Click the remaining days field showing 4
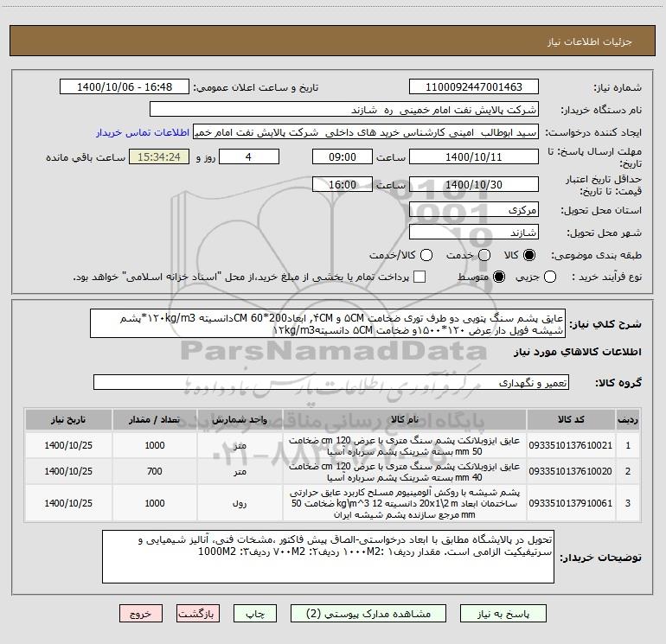 point(249,156)
